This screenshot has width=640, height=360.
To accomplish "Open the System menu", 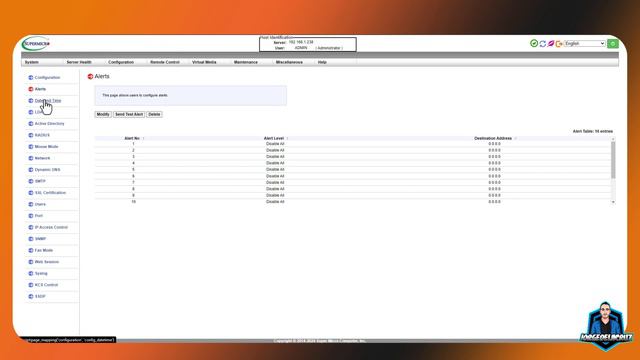I will pyautogui.click(x=31, y=62).
